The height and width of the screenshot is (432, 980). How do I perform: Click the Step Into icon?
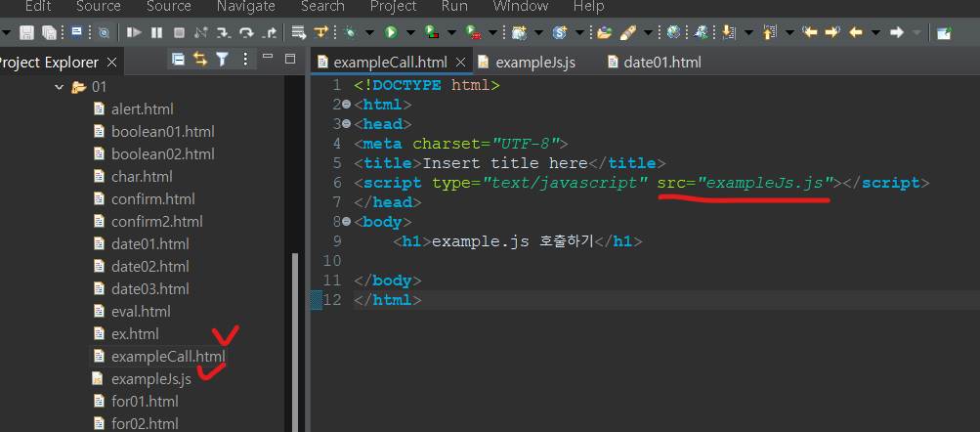click(x=223, y=32)
